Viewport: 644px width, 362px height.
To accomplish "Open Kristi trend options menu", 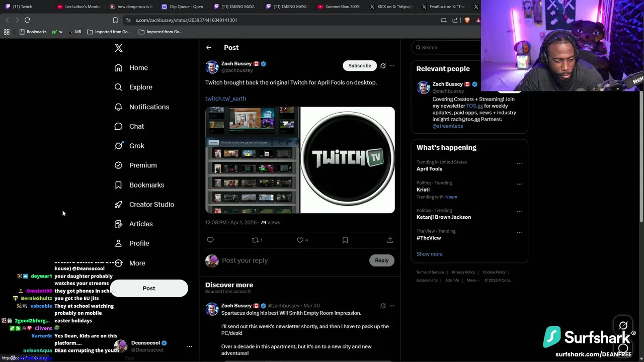I will pyautogui.click(x=519, y=184).
